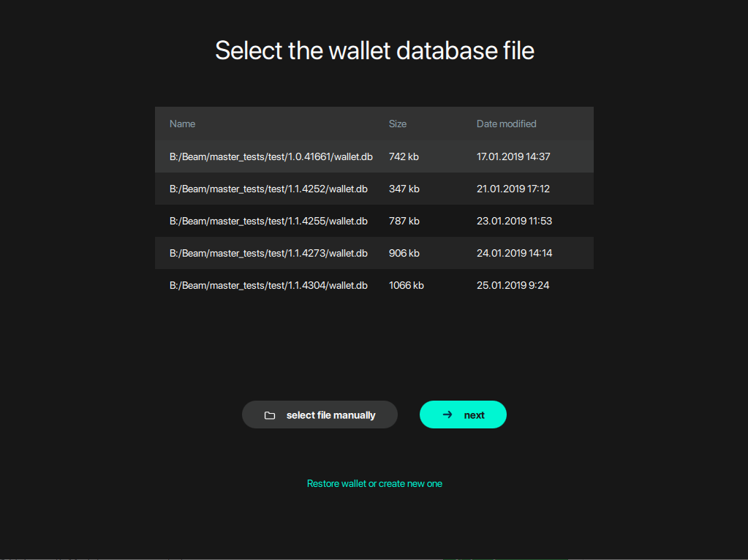
Task: Click the 'next' button label
Action: point(475,415)
